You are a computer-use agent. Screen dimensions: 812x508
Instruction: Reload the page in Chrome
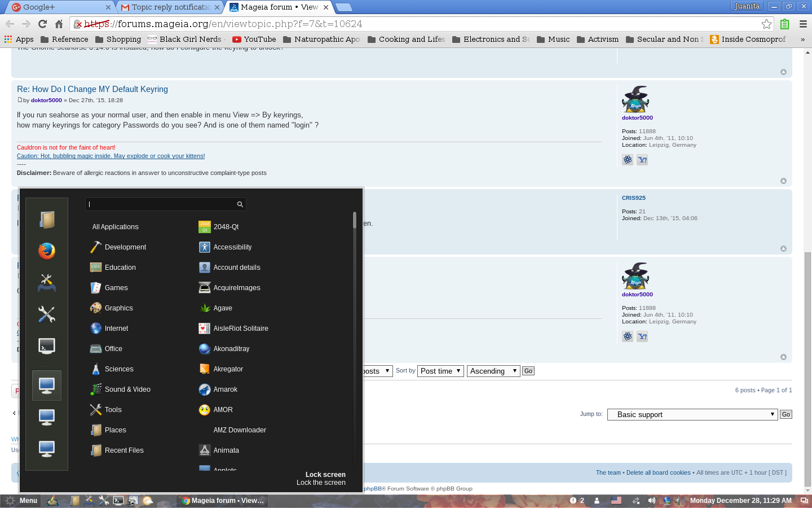[x=42, y=24]
